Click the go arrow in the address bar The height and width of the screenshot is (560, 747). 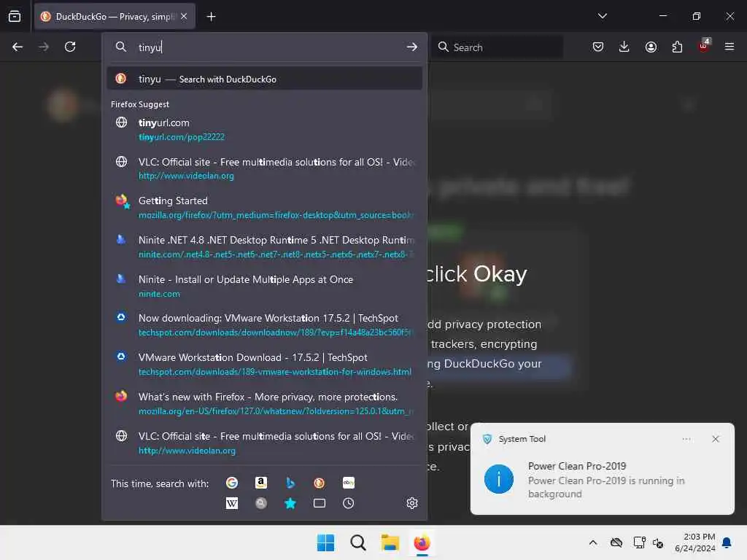(x=412, y=47)
